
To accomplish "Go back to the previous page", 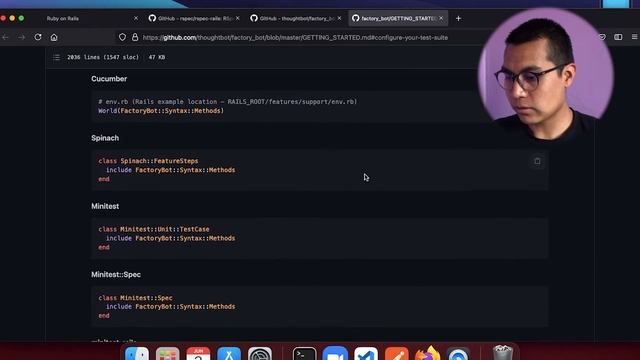I will 5,37.
